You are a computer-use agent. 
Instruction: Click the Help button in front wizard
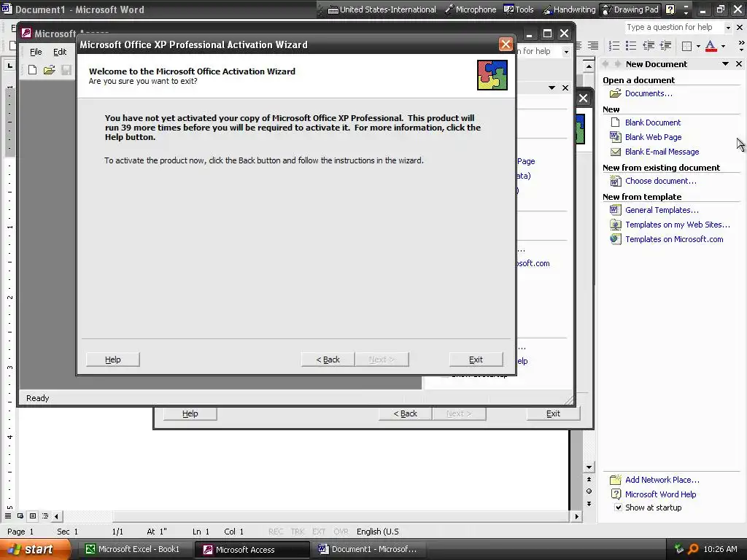pyautogui.click(x=113, y=359)
